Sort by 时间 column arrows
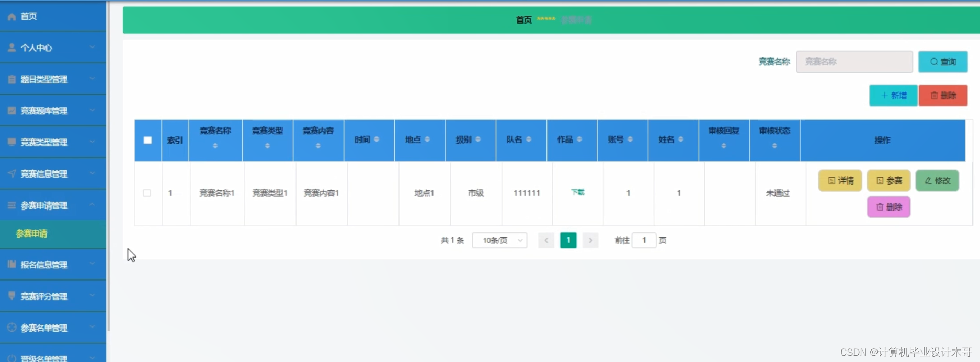The width and height of the screenshot is (980, 362). click(x=377, y=139)
